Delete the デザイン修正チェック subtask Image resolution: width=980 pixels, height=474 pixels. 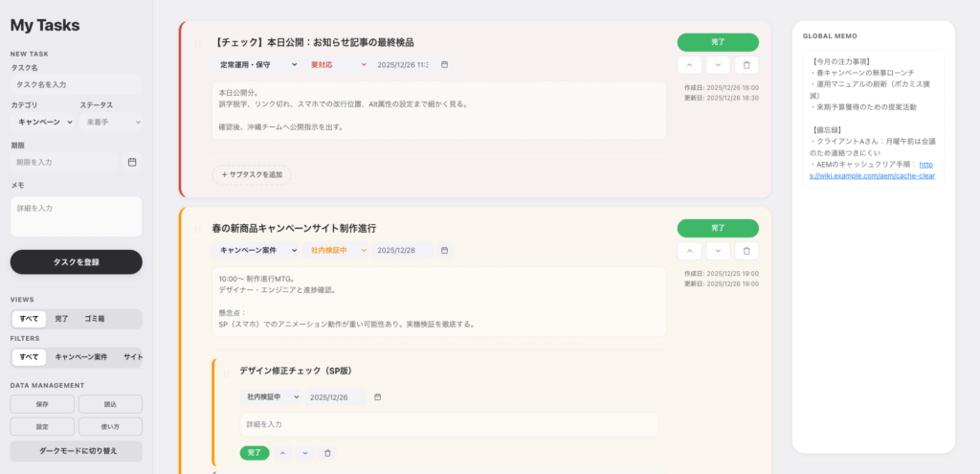tap(327, 453)
